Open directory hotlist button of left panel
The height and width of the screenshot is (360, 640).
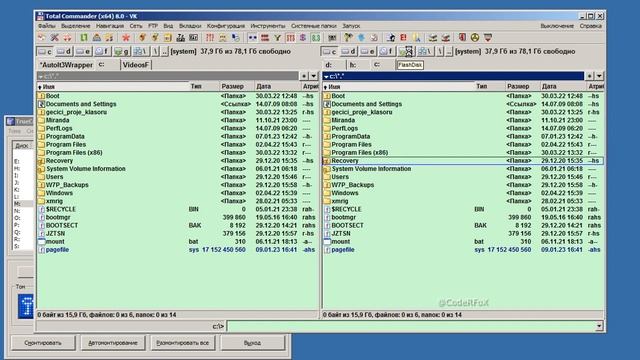[304, 76]
